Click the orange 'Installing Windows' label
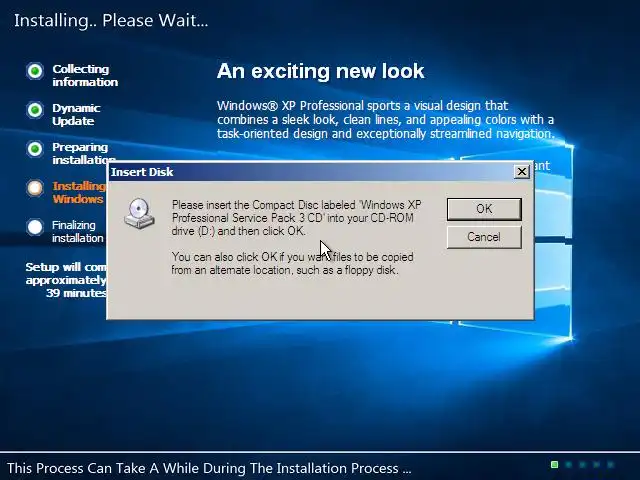This screenshot has width=640, height=480. click(79, 192)
